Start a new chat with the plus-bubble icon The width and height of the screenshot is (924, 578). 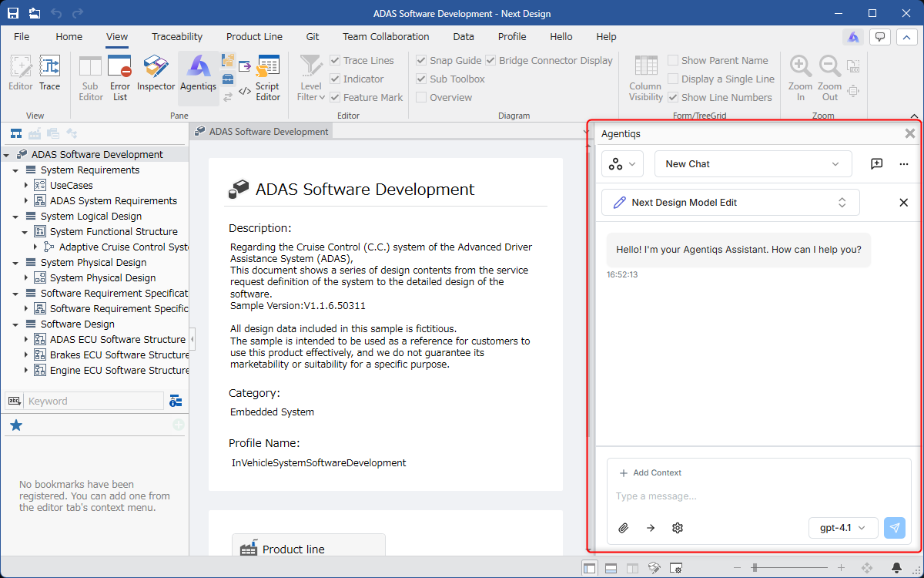(876, 163)
